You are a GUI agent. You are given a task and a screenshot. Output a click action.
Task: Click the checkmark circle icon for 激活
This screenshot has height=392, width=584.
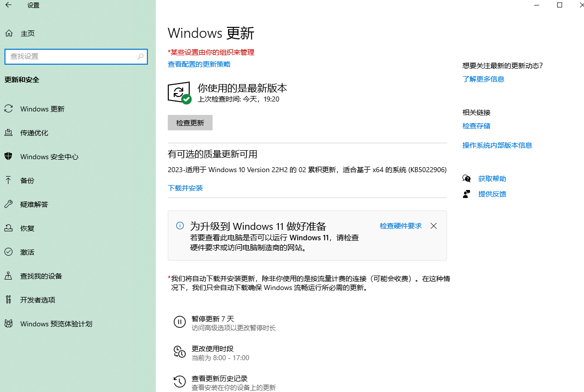pos(8,252)
